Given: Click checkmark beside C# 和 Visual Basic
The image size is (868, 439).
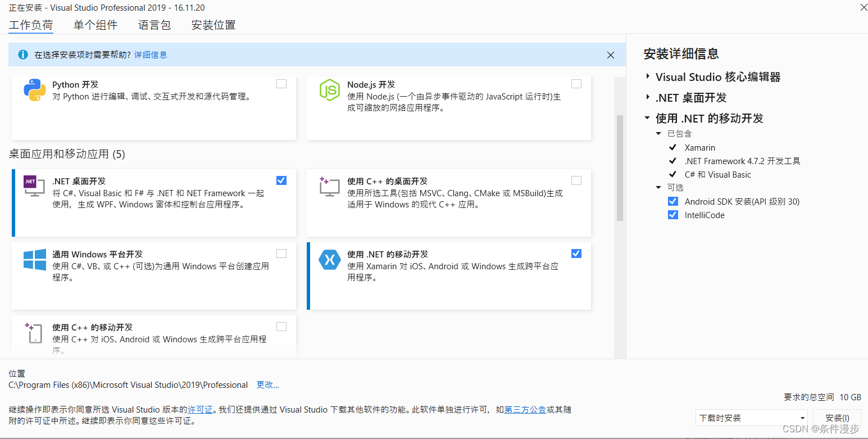Looking at the screenshot, I should pyautogui.click(x=672, y=174).
